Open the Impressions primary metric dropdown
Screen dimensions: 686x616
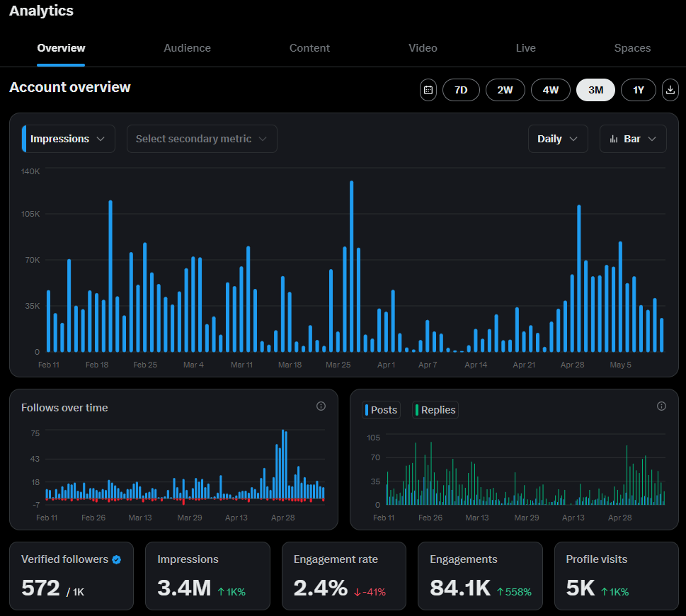coord(68,139)
